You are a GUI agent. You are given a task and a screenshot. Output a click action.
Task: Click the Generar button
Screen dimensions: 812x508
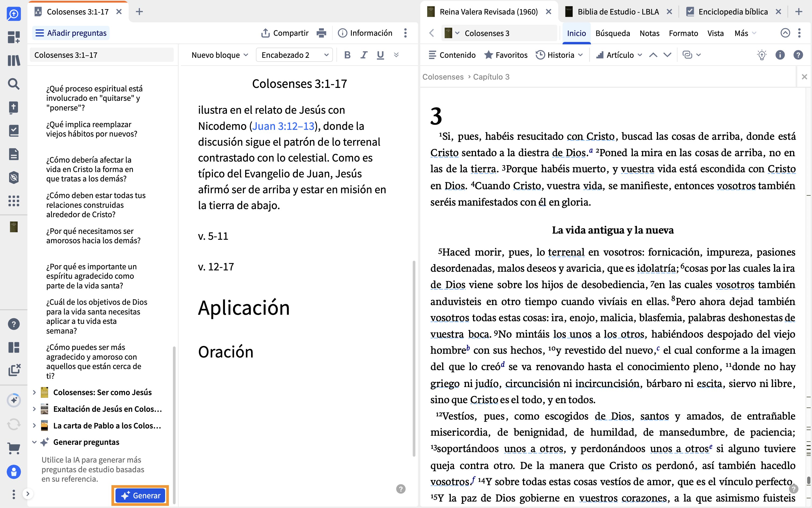[x=140, y=496]
